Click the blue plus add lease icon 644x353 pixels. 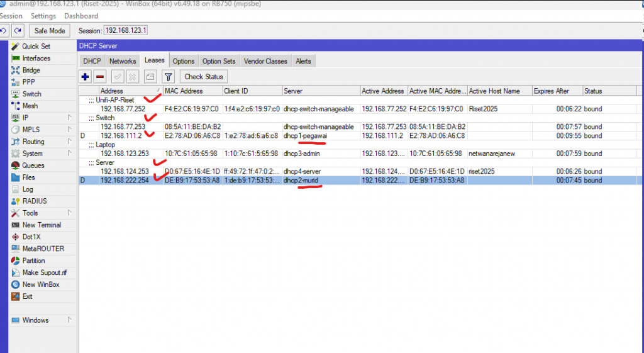point(86,77)
